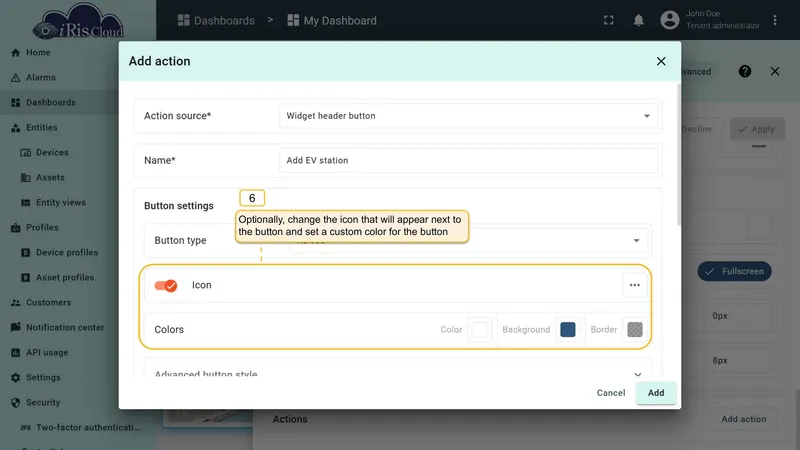Click the iRisCloud logo
The image size is (800, 450).
pos(78,21)
